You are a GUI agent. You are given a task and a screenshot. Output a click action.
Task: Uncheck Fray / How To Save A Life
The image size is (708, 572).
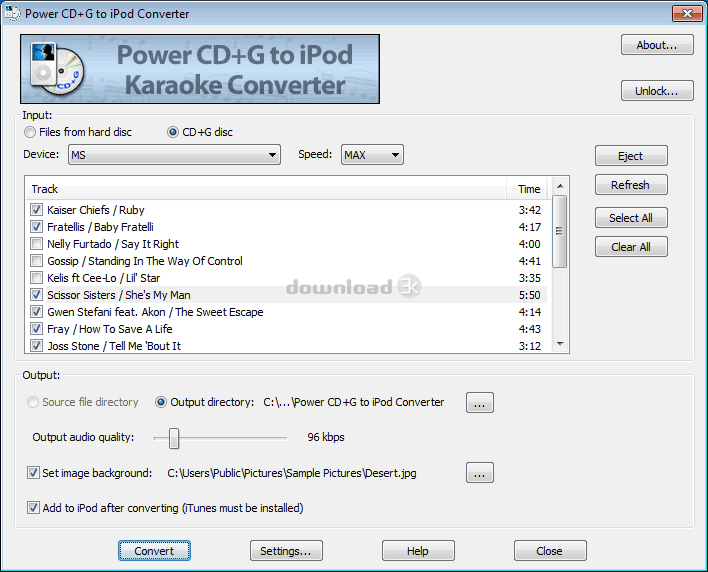[37, 329]
